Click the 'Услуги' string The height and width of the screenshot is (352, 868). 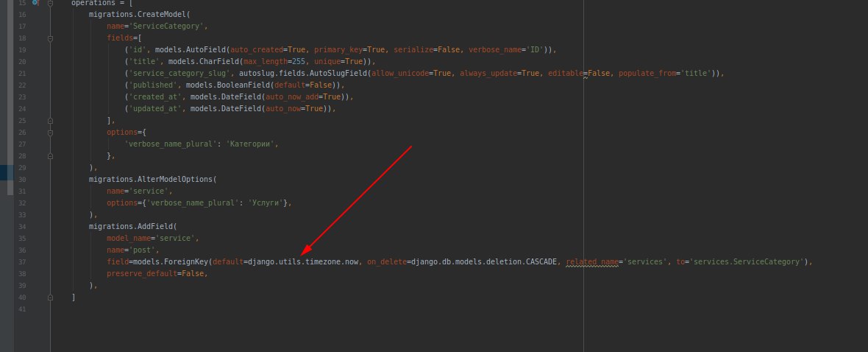tap(266, 203)
